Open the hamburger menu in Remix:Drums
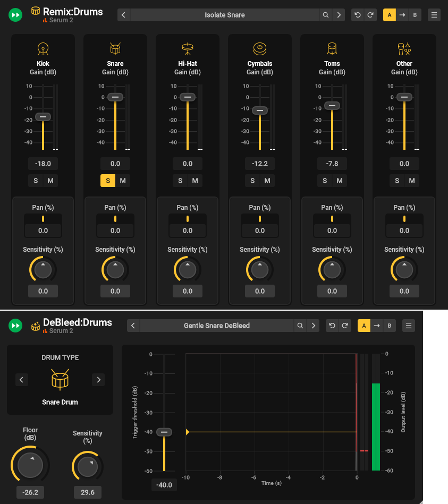The width and height of the screenshot is (448, 504). click(434, 14)
